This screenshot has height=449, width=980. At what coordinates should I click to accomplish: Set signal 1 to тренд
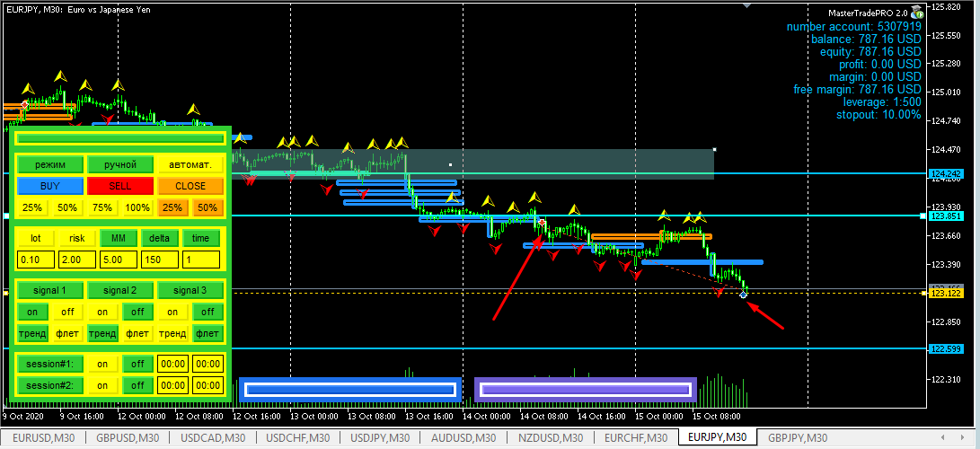pos(32,333)
